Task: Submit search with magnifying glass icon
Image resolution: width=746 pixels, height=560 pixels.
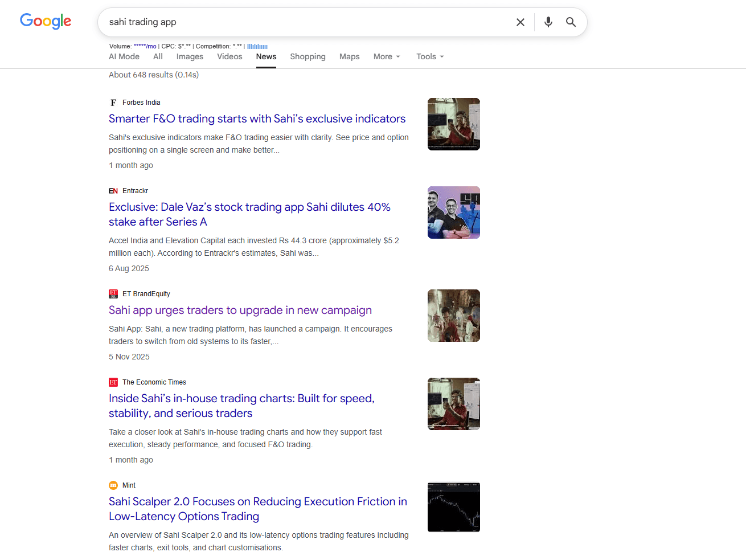Action: tap(571, 22)
